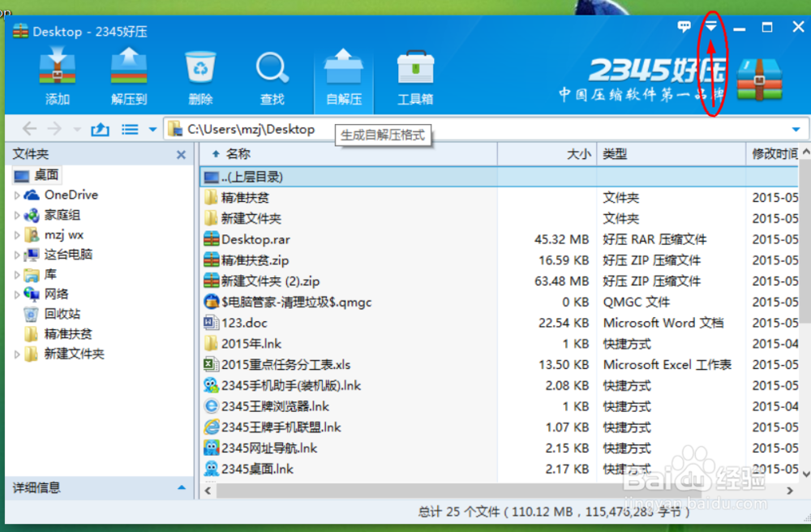The height and width of the screenshot is (532, 811).
Task: Click the horizontal scrollbar right arrow
Action: pos(790,491)
